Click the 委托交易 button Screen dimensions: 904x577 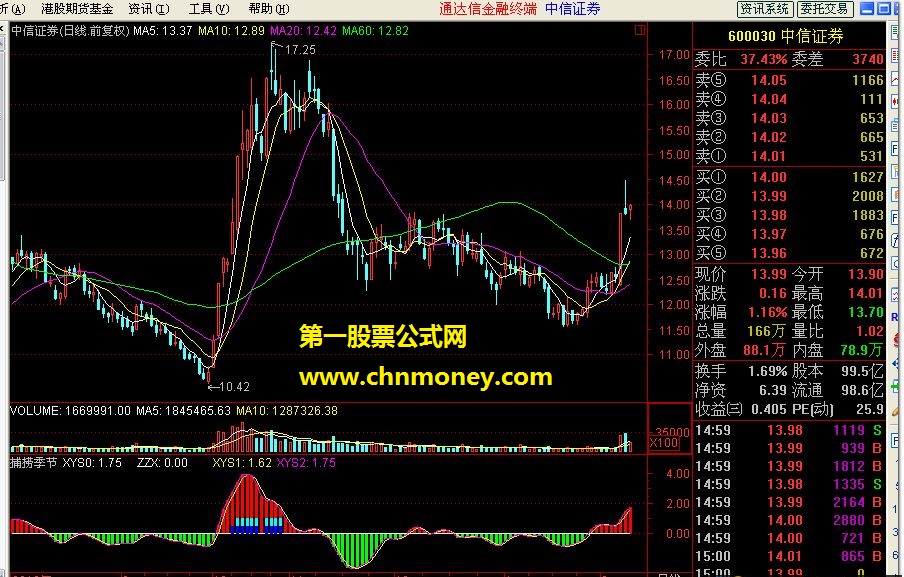(x=824, y=9)
